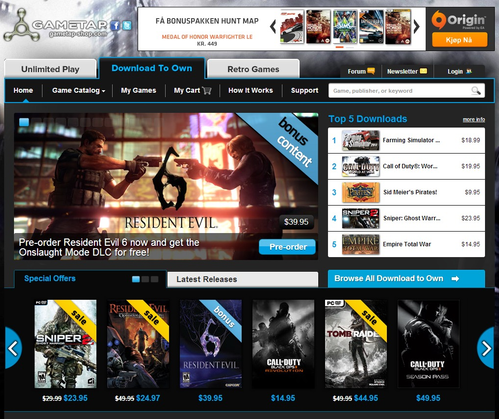Select first slide indicator on hero banner
499x419 pixels.
pos(24,122)
